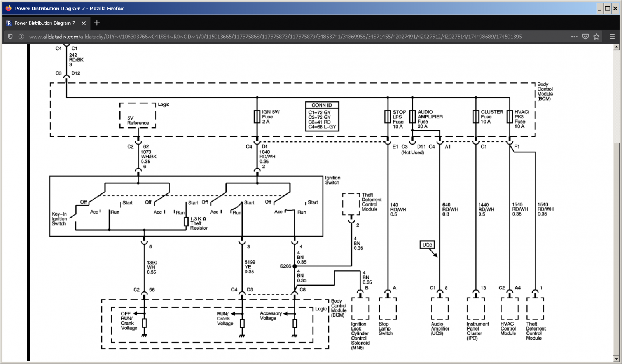Click the tracking protection shield icon
Screen dimensions: 622x364
coord(10,37)
